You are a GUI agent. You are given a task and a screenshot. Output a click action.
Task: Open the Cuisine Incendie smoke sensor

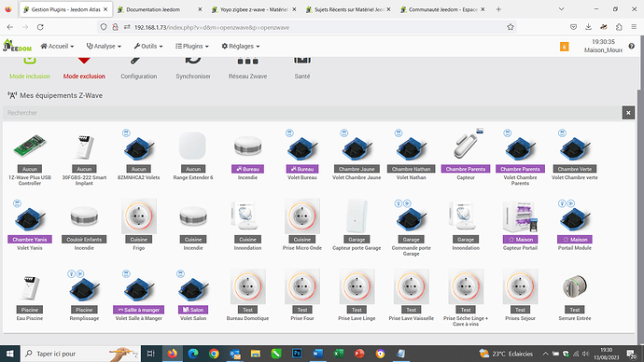(x=193, y=226)
